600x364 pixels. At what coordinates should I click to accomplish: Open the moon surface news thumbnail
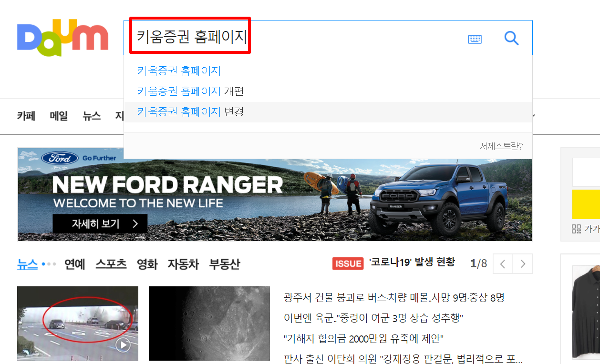click(209, 324)
